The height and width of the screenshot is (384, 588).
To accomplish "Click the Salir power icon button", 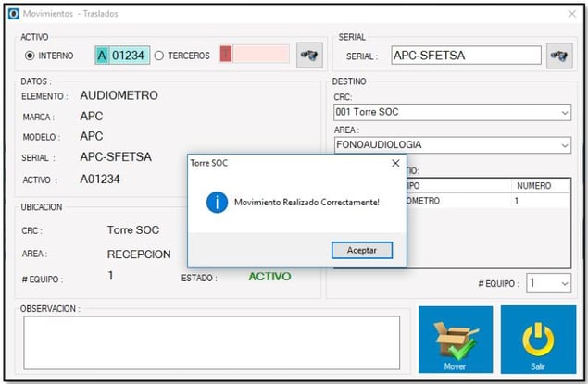I will click(538, 340).
